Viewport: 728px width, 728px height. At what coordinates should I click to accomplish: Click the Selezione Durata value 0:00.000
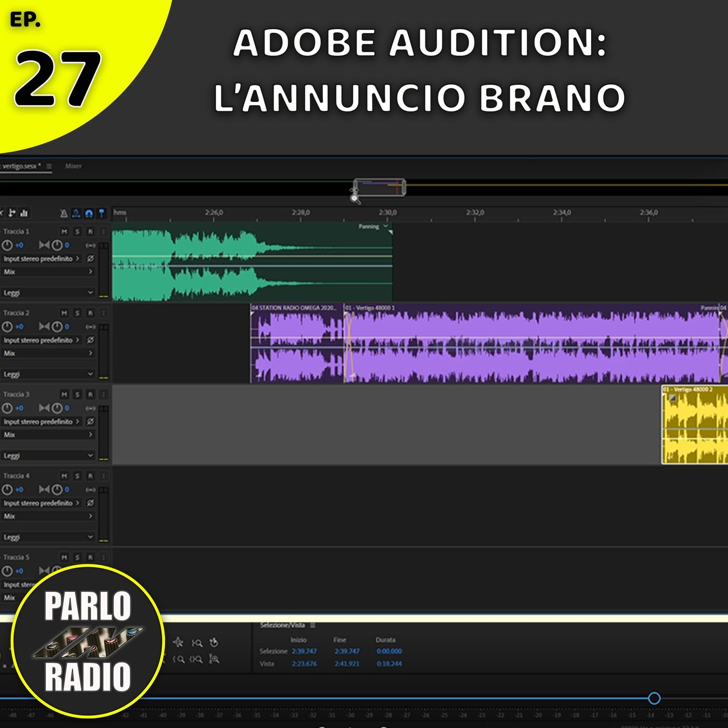(389, 651)
